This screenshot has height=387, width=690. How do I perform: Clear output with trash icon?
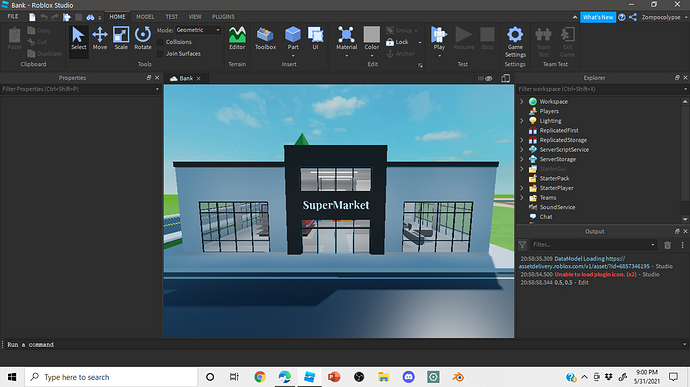point(667,245)
